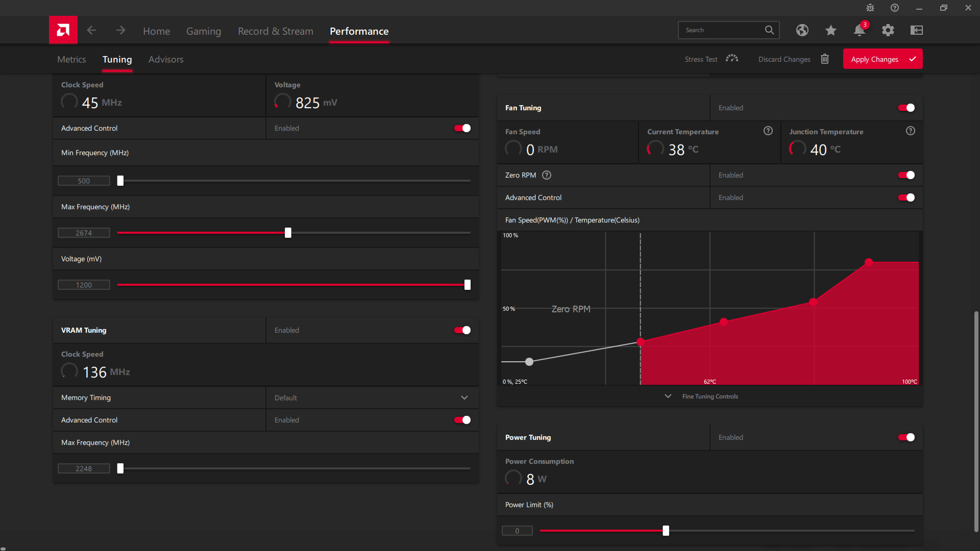Viewport: 980px width, 551px height.
Task: Click VRAM Max Frequency 2248 box
Action: click(x=84, y=468)
